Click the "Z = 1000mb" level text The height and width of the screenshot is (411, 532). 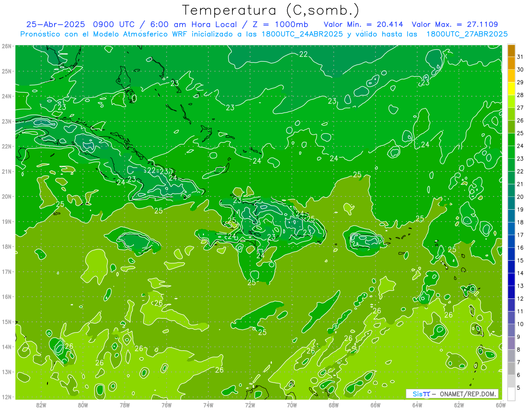(x=280, y=24)
